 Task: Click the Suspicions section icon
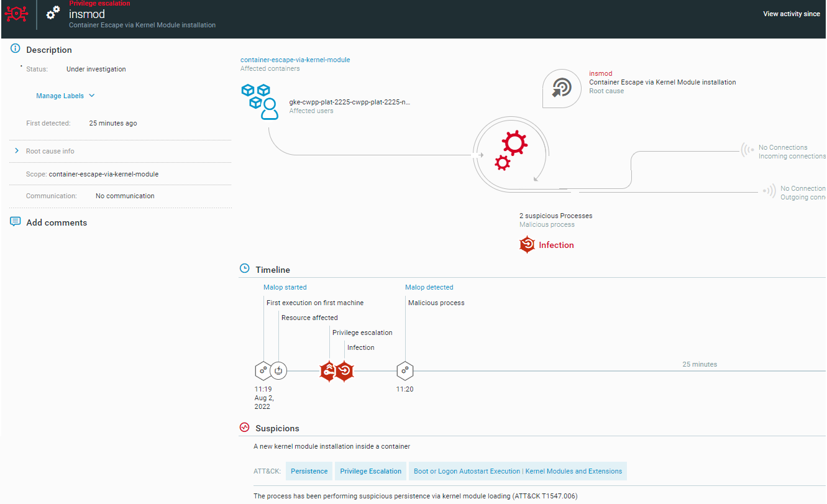244,427
